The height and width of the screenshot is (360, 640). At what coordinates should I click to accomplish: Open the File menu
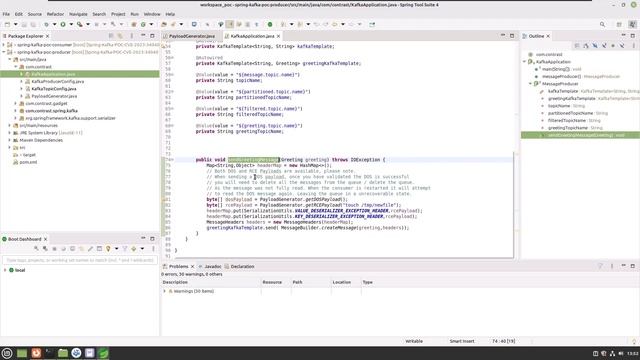coord(6,14)
